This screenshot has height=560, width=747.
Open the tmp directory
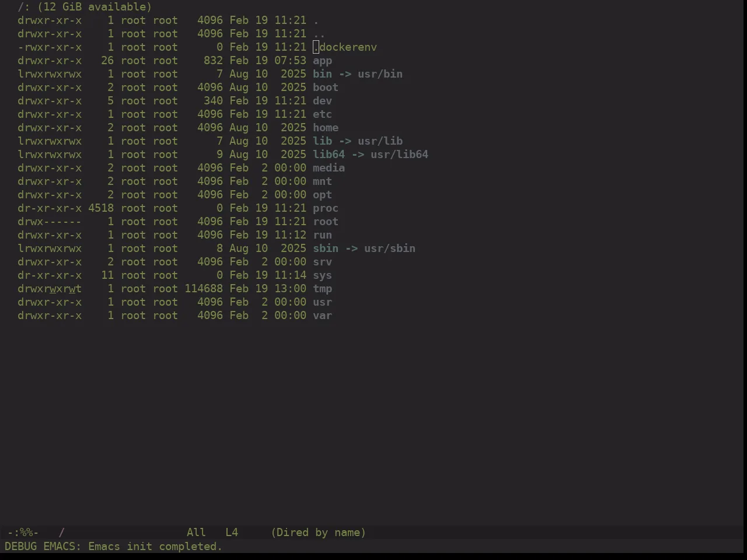322,289
